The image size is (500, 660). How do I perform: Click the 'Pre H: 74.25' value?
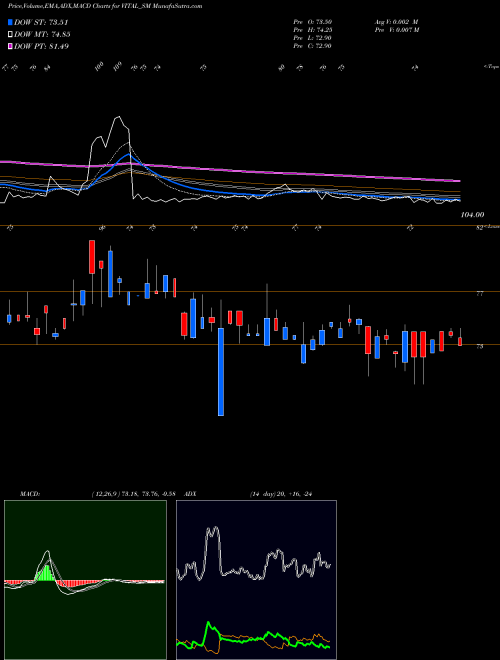[x=313, y=30]
